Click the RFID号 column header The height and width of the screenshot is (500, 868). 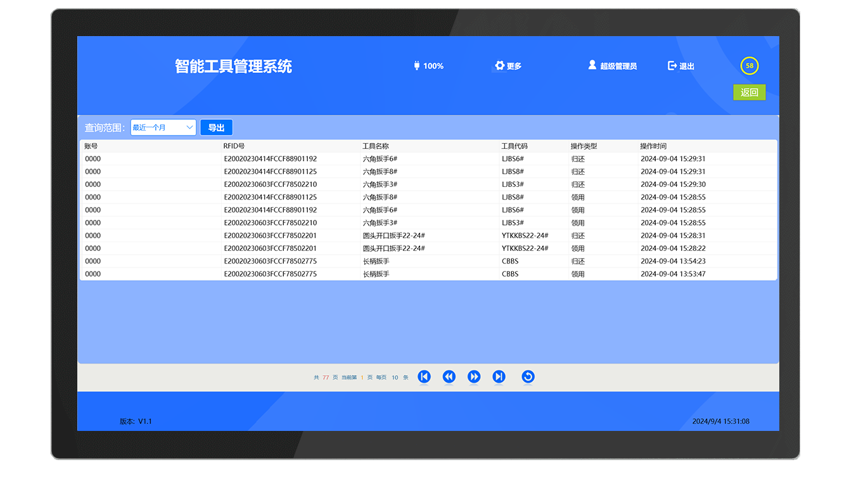234,146
